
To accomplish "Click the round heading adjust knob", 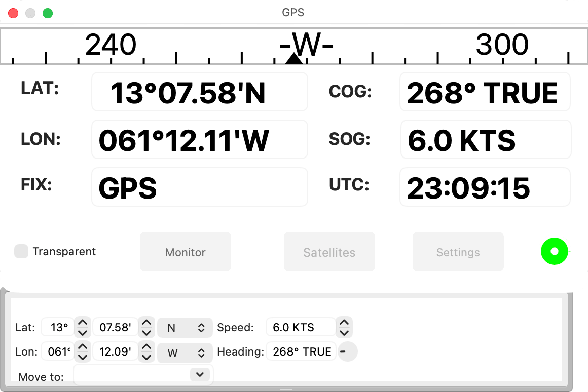I will (348, 351).
